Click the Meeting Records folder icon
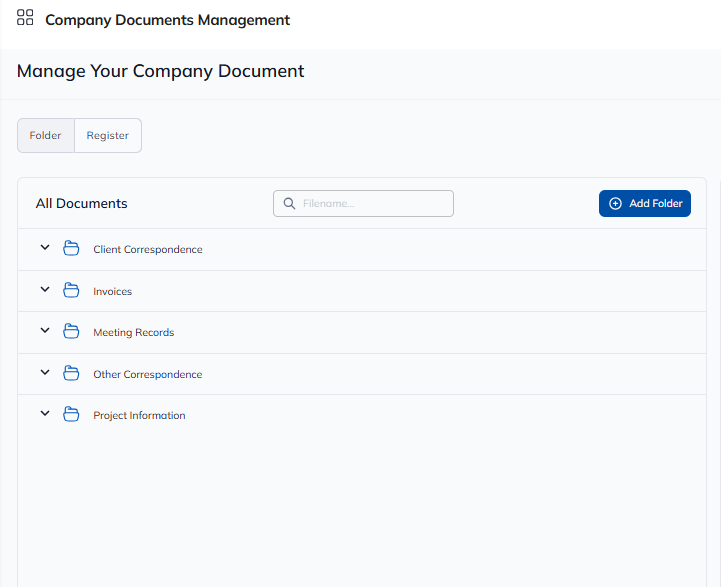 [x=71, y=332]
